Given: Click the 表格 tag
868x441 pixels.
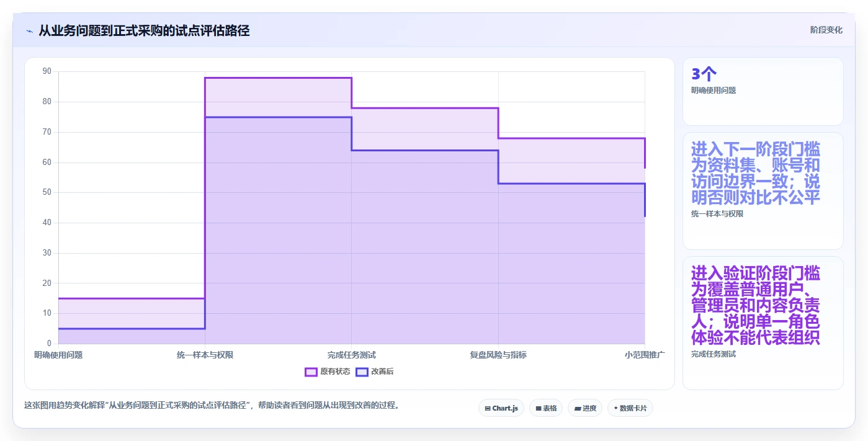Looking at the screenshot, I should click(x=546, y=408).
